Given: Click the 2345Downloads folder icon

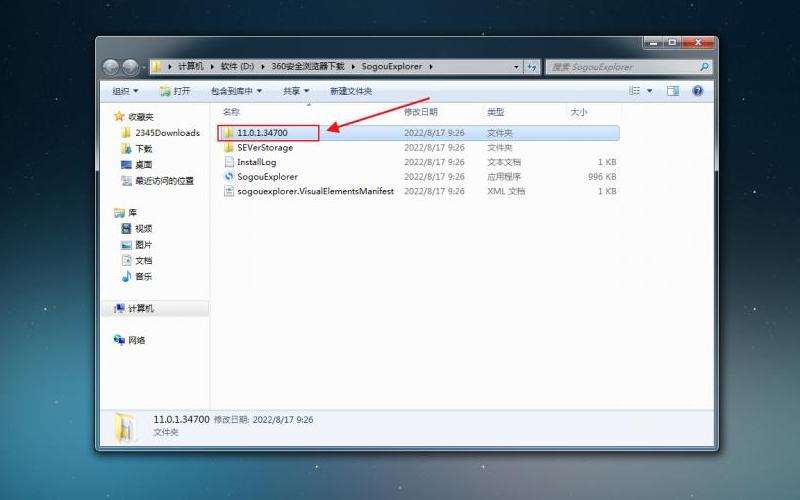Looking at the screenshot, I should 126,133.
